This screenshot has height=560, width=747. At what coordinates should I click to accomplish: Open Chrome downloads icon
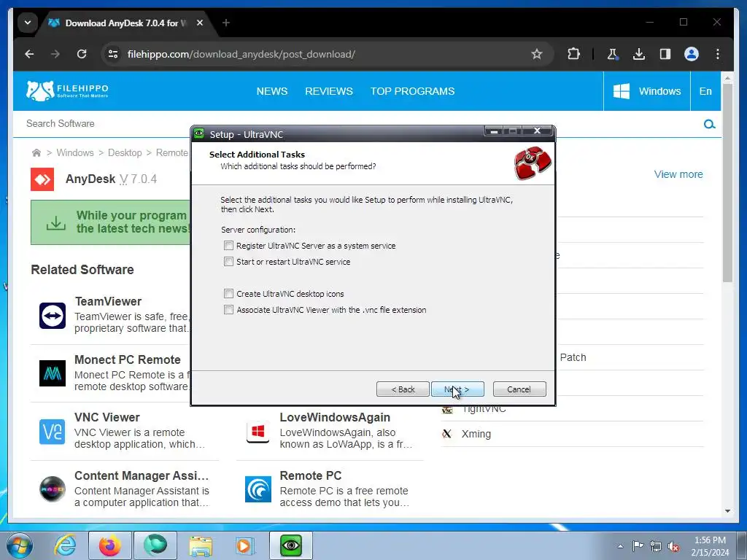[639, 54]
